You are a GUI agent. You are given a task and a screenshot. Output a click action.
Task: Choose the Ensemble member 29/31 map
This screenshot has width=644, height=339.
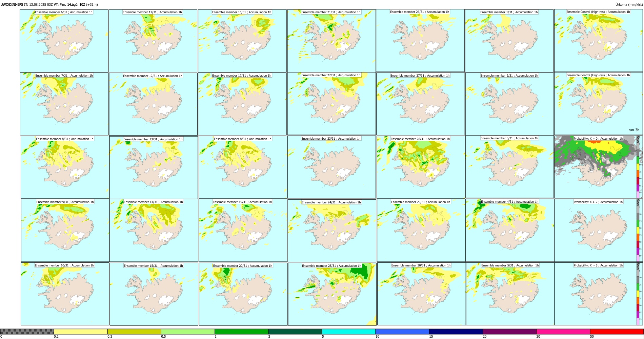point(421,231)
